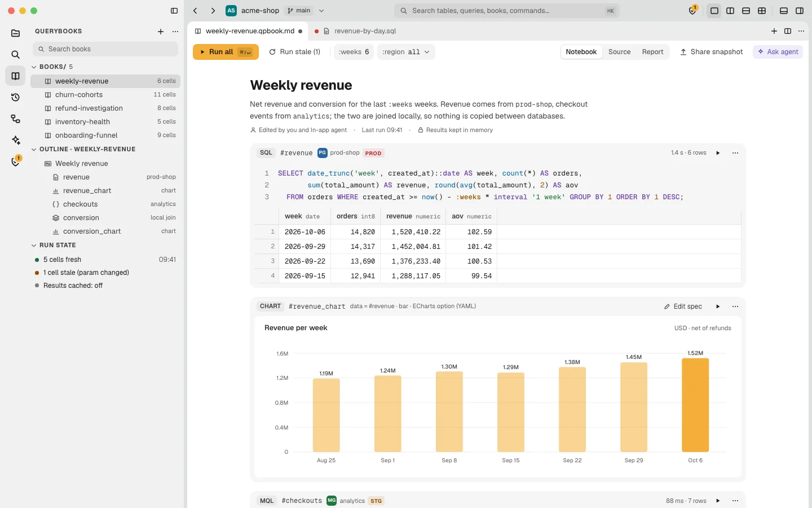Click the global search command bar
This screenshot has width=812, height=508.
coord(507,11)
